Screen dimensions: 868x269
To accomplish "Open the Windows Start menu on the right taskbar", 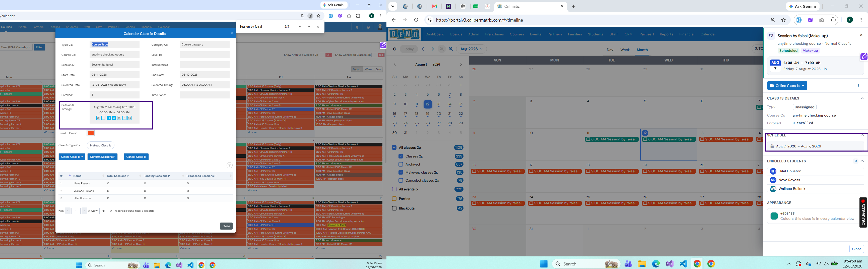I will (x=544, y=264).
